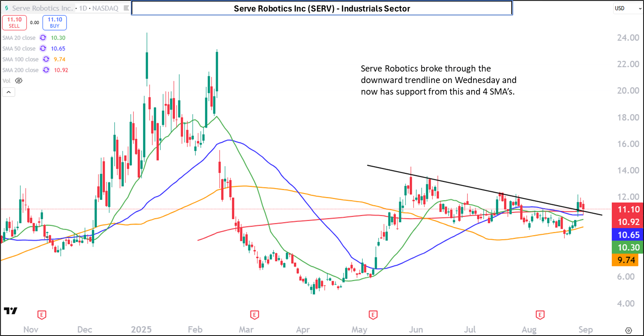This screenshot has height=336, width=644.
Task: Click the 20.00 price axis label
Action: coord(628,91)
